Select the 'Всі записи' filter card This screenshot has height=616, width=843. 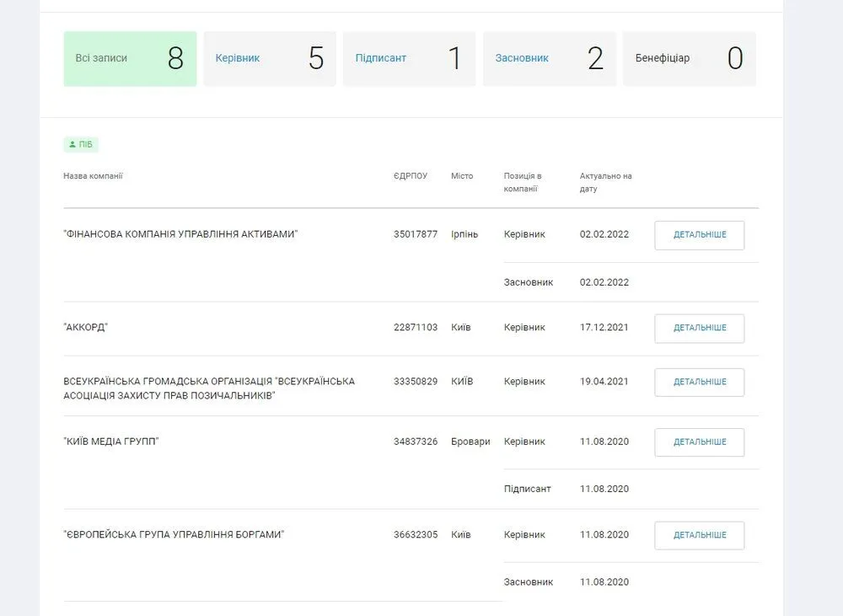tap(130, 59)
